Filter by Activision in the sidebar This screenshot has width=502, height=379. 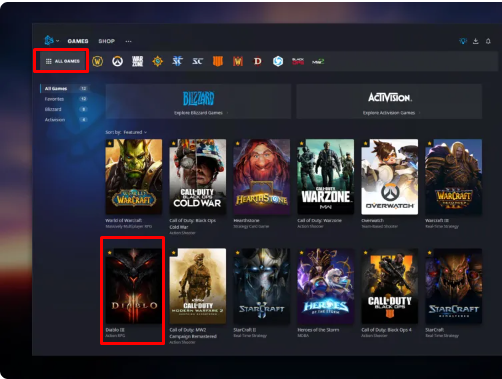(x=64, y=120)
